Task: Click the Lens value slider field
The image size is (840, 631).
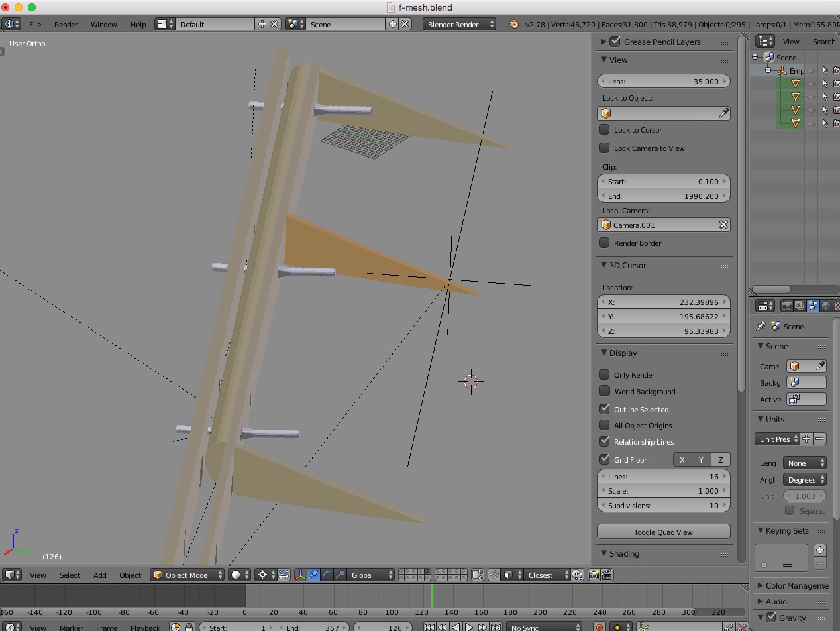Action: click(x=663, y=82)
